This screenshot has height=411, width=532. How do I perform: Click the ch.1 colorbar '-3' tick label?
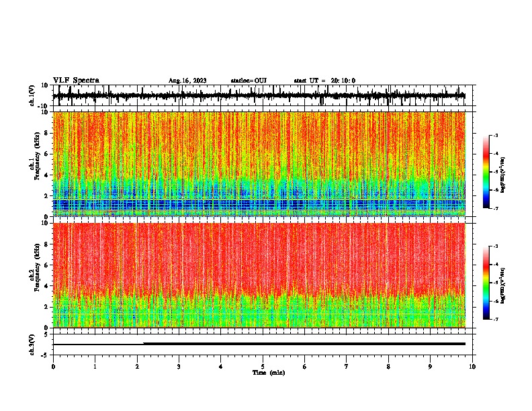pyautogui.click(x=496, y=135)
